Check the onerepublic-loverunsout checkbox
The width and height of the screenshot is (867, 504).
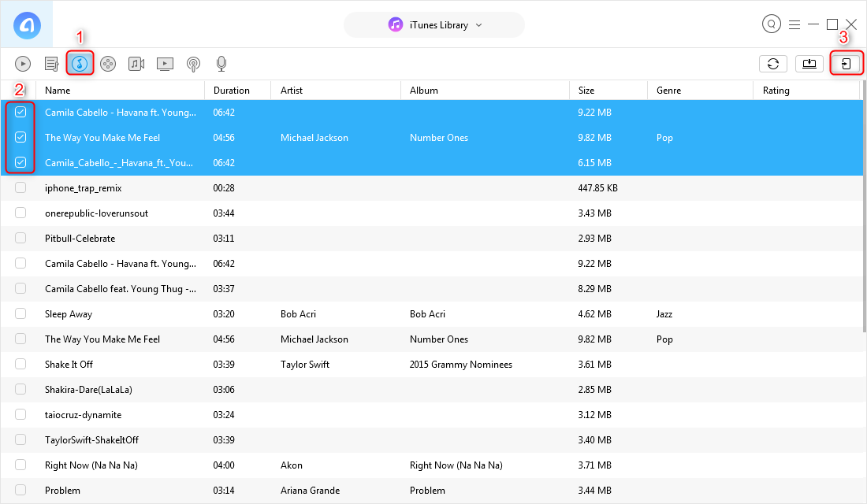[20, 213]
